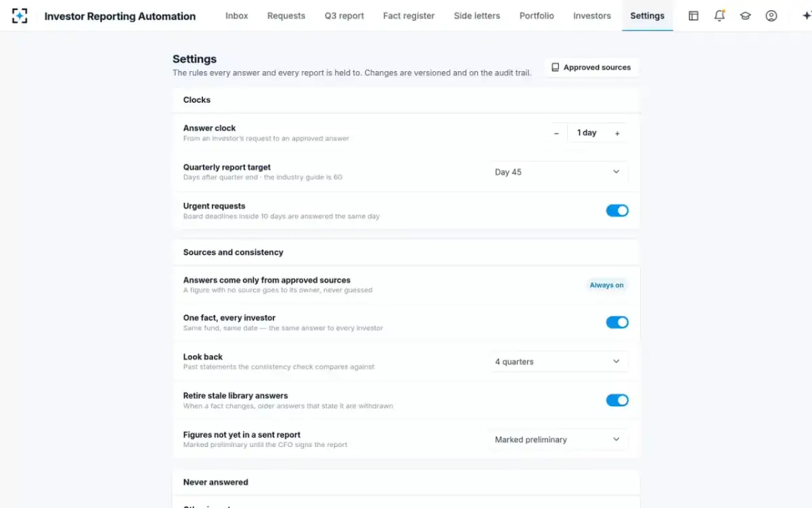Click the sparkle assistant icon
This screenshot has height=508, width=812.
[x=806, y=16]
